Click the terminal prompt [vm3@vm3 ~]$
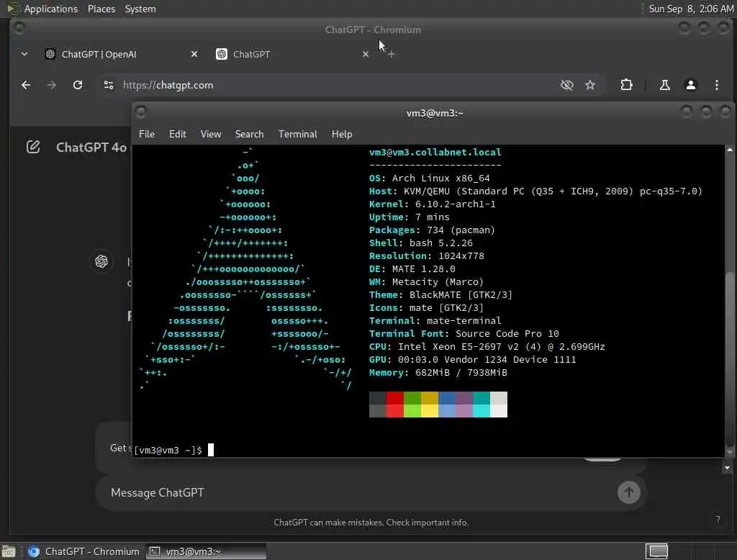This screenshot has height=560, width=737. tap(168, 451)
